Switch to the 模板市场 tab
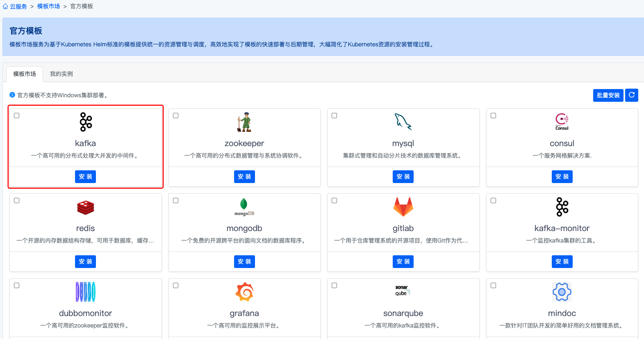Viewport: 644px width, 339px height. coord(25,74)
